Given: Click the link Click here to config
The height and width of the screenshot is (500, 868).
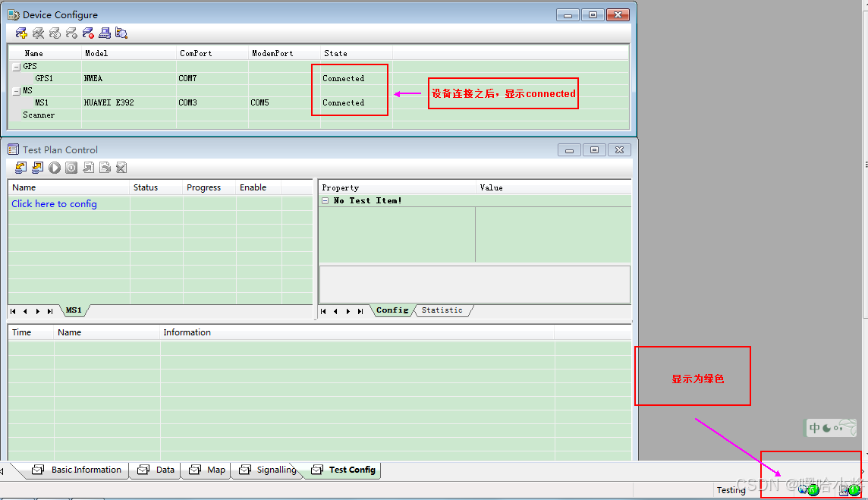Looking at the screenshot, I should tap(53, 203).
